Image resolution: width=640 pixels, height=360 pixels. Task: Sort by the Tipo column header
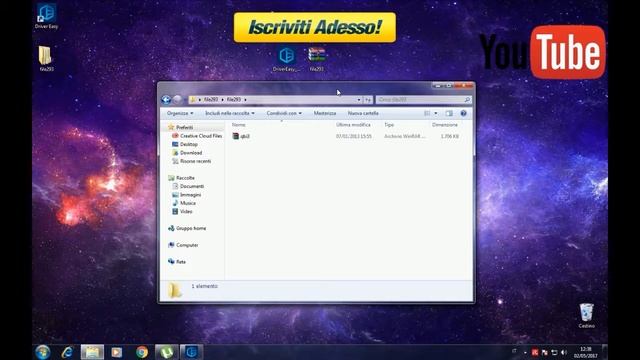click(x=389, y=125)
